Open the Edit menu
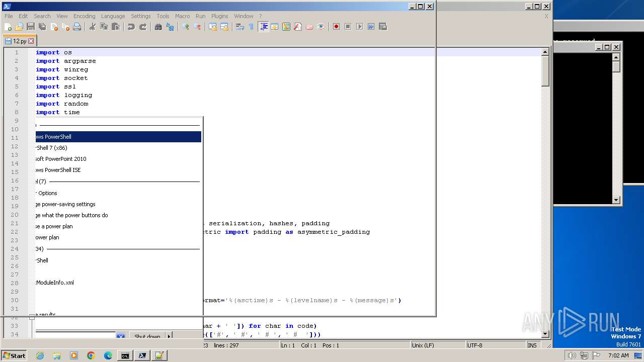This screenshot has height=362, width=644. click(23, 16)
